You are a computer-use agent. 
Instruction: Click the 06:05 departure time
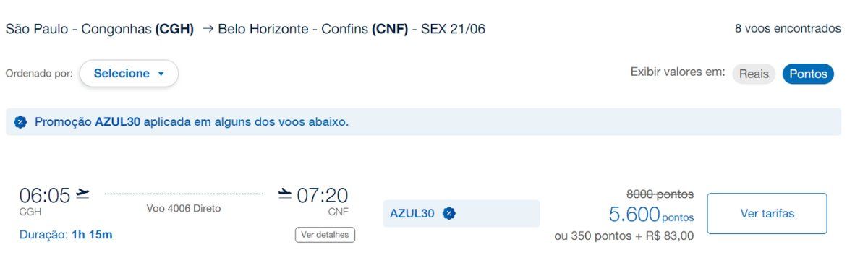coord(45,196)
